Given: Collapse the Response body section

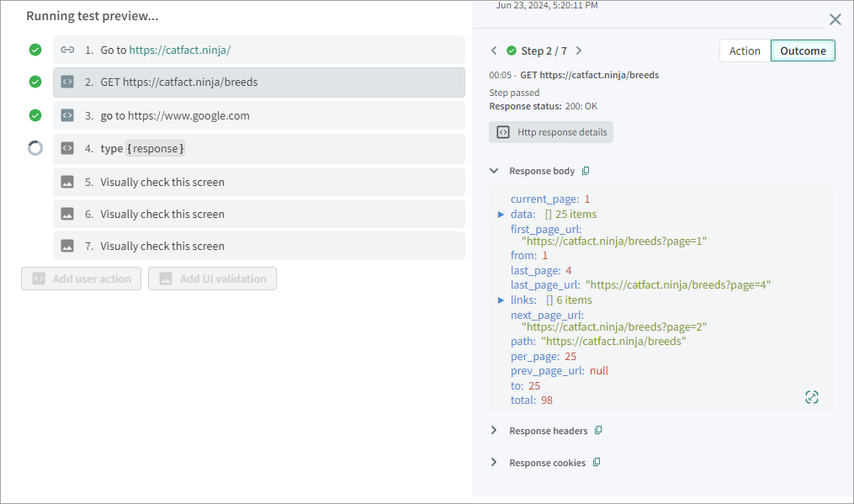Looking at the screenshot, I should point(494,171).
